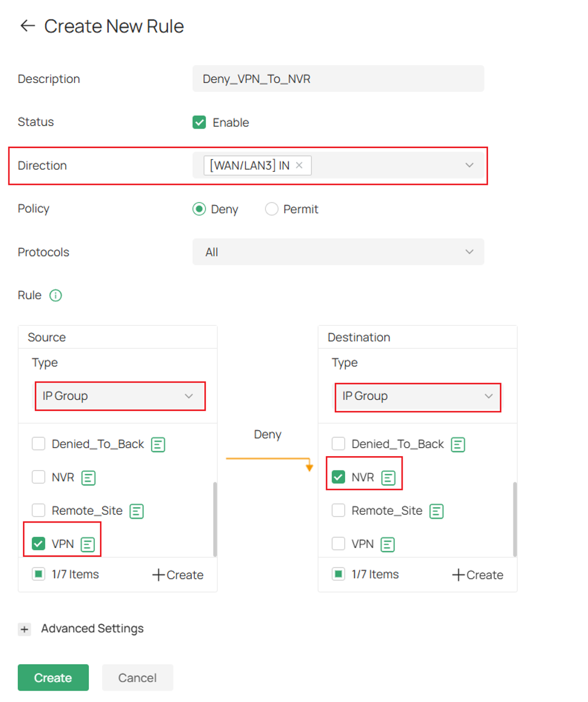This screenshot has width=588, height=702.
Task: Click the green Create button
Action: tap(53, 677)
